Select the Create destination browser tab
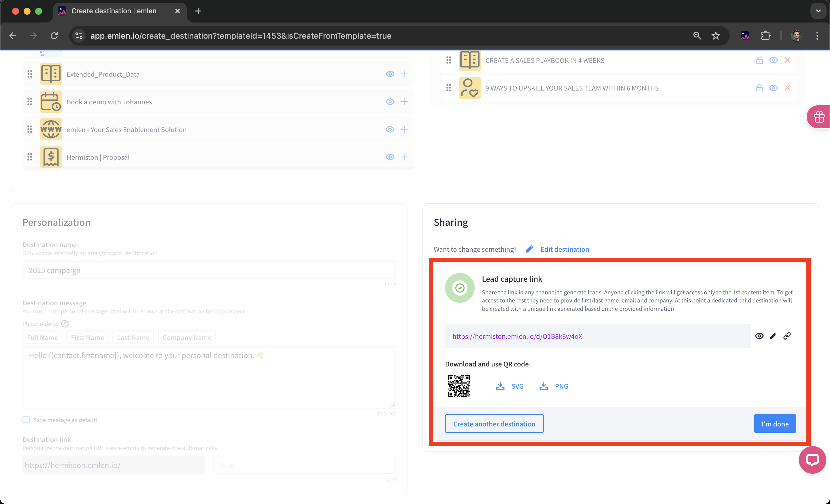 coord(114,11)
